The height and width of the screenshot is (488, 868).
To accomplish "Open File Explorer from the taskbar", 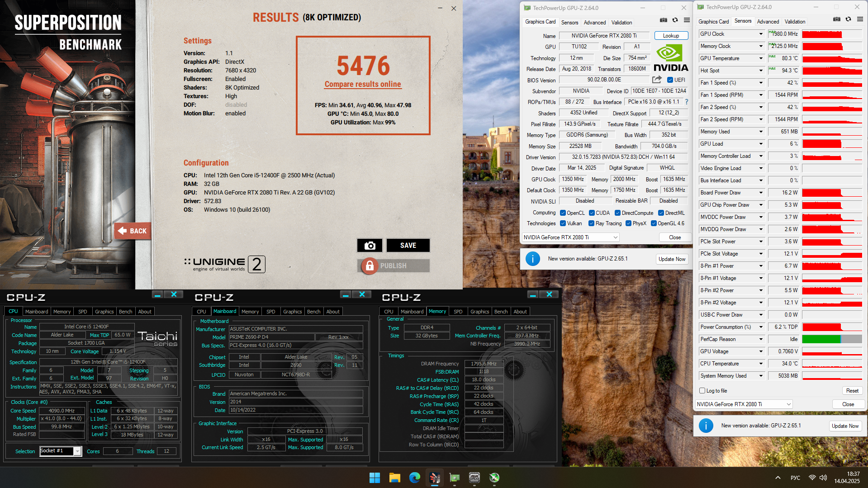I will (394, 478).
